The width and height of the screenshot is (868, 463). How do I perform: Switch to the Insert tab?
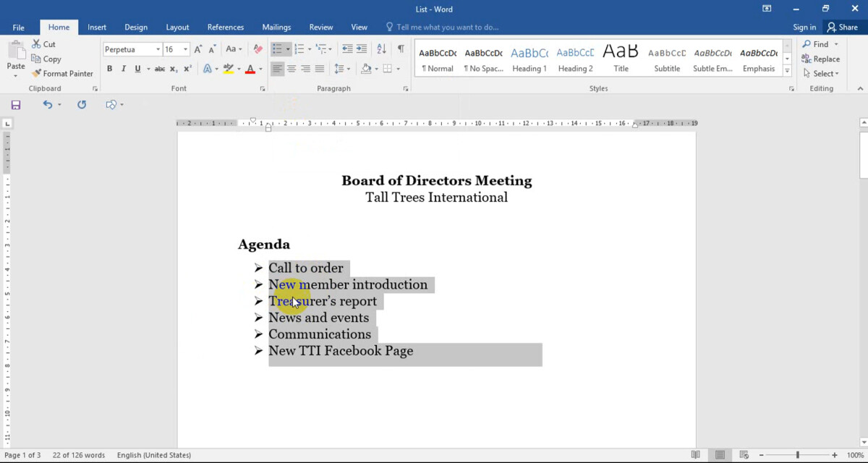(97, 27)
